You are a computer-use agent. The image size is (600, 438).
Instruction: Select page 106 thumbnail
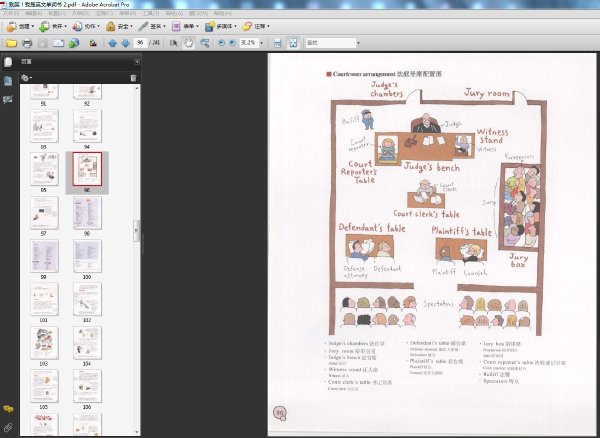(88, 386)
